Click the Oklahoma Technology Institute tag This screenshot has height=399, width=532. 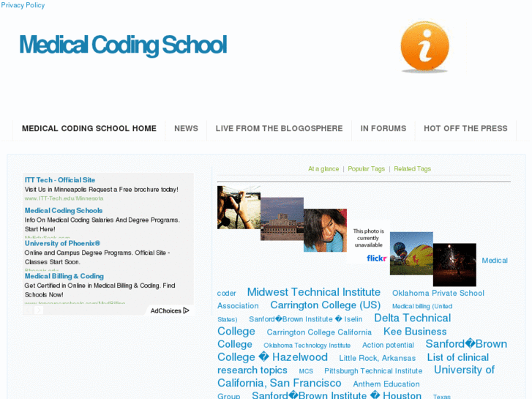click(x=307, y=346)
